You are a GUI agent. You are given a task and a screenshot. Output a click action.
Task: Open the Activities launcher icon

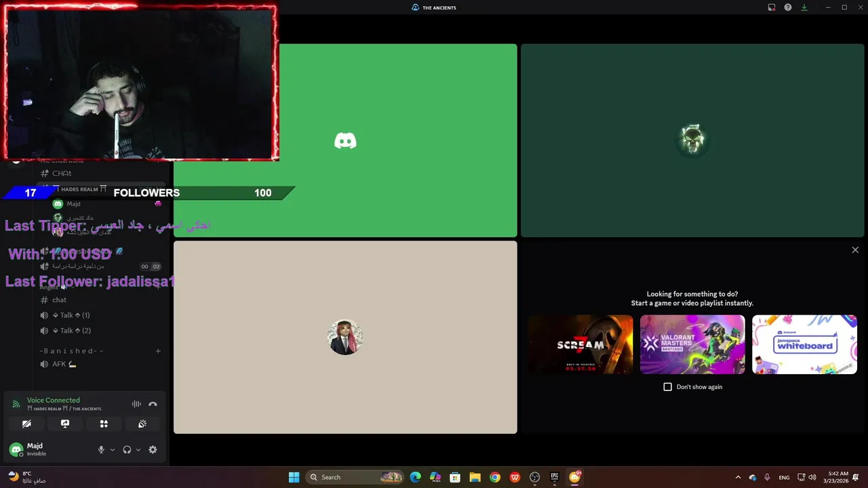(x=104, y=424)
